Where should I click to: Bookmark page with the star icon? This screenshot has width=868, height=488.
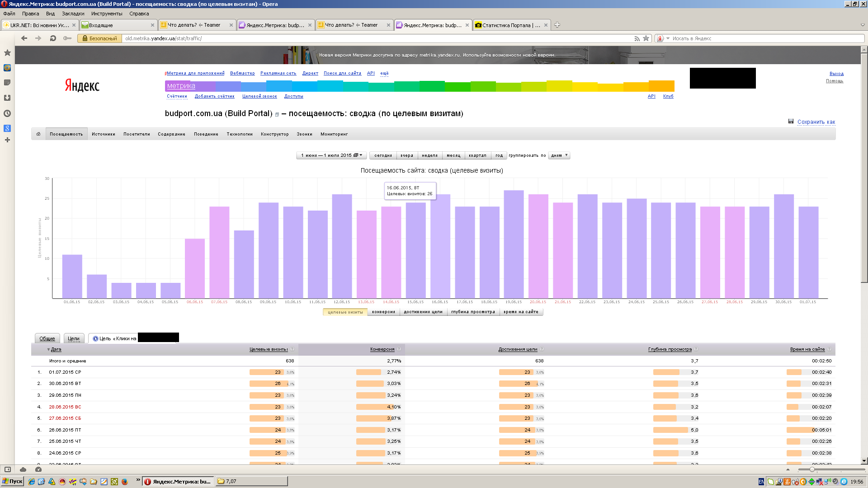pos(646,38)
